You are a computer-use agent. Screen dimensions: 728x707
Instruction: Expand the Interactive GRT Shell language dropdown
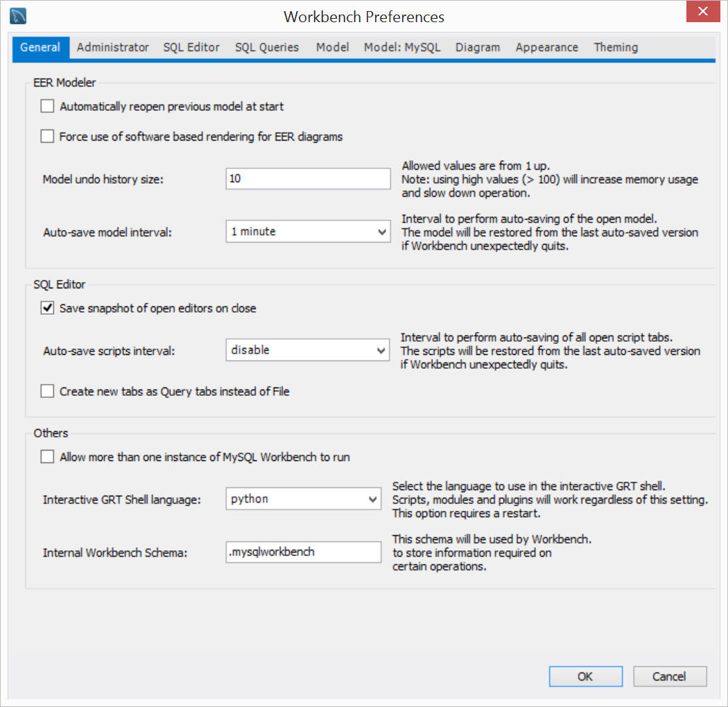pos(303,499)
